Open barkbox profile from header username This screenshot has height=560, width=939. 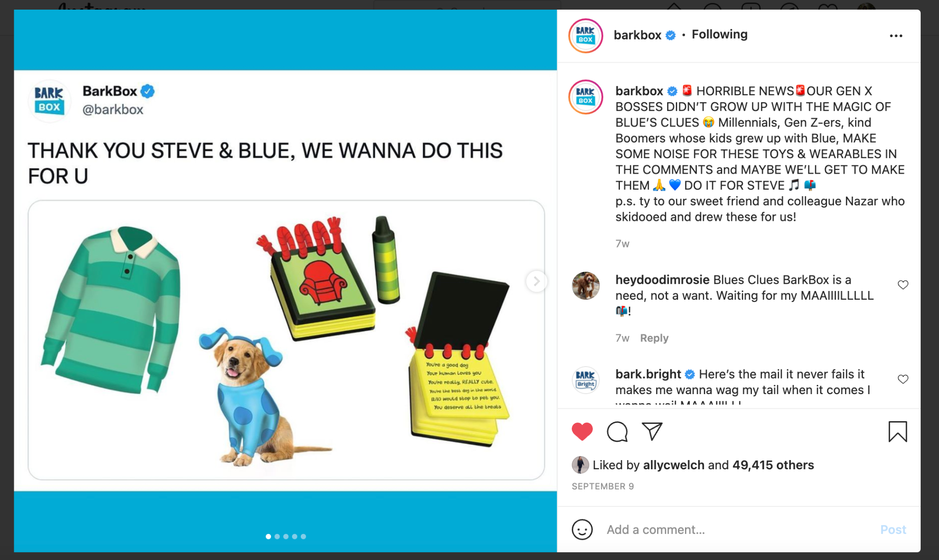click(637, 35)
